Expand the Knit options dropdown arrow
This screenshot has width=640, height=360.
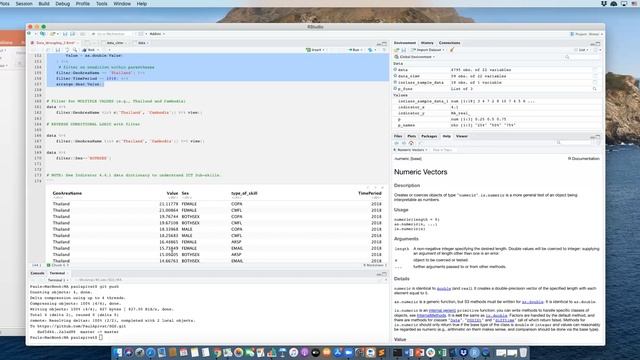pos(98,50)
